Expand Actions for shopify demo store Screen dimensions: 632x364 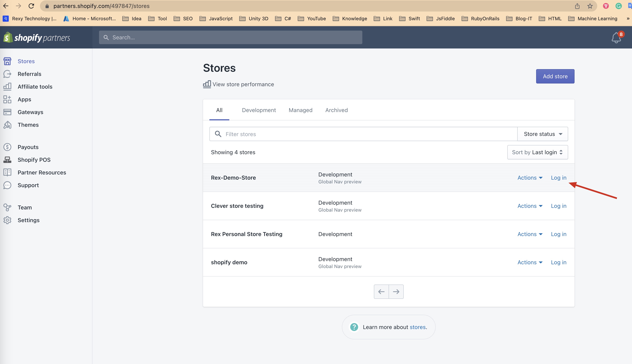click(x=530, y=262)
